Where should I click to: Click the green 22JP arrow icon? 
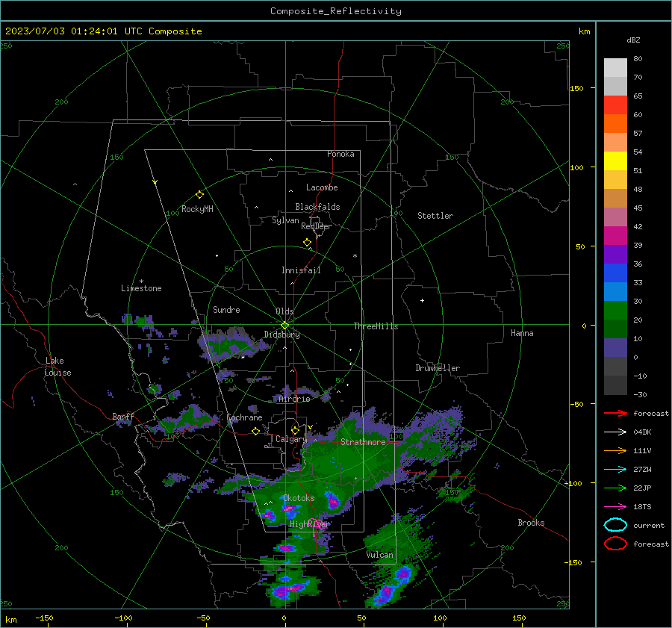point(615,488)
